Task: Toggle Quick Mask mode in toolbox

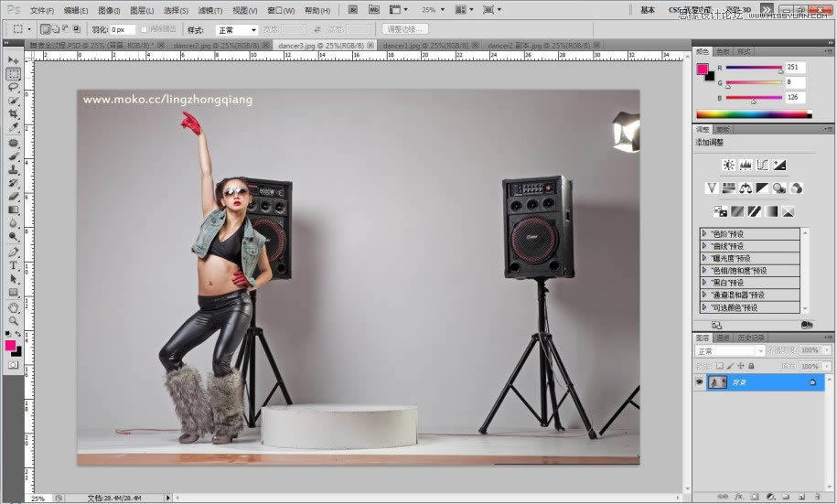Action: point(14,364)
